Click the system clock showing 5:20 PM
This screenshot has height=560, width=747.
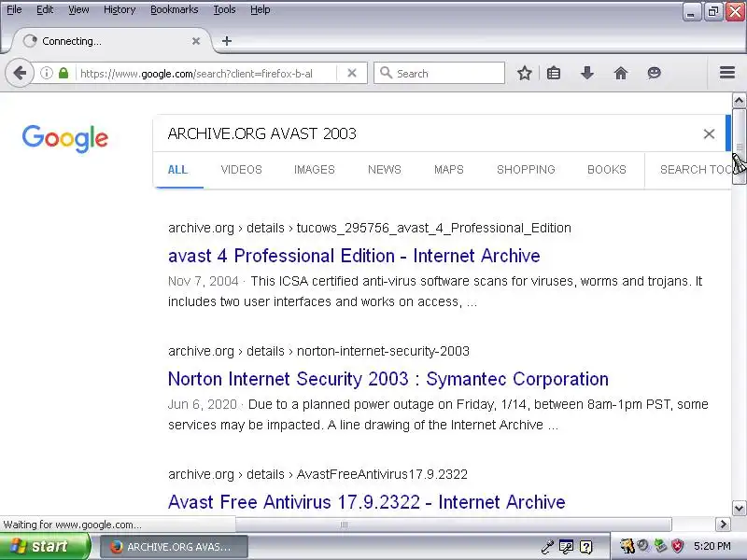(712, 546)
